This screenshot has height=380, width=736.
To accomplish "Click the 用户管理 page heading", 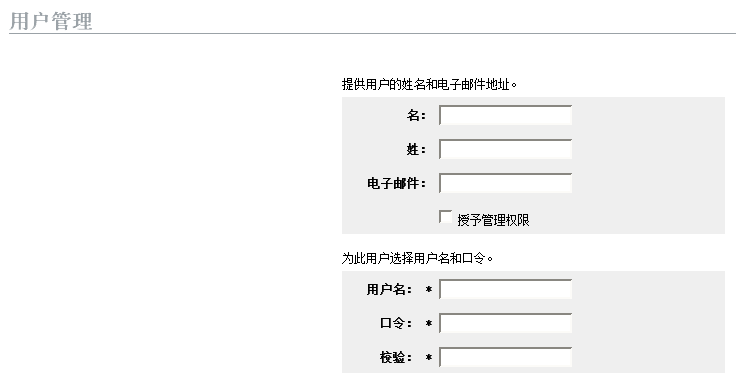I will [x=51, y=21].
